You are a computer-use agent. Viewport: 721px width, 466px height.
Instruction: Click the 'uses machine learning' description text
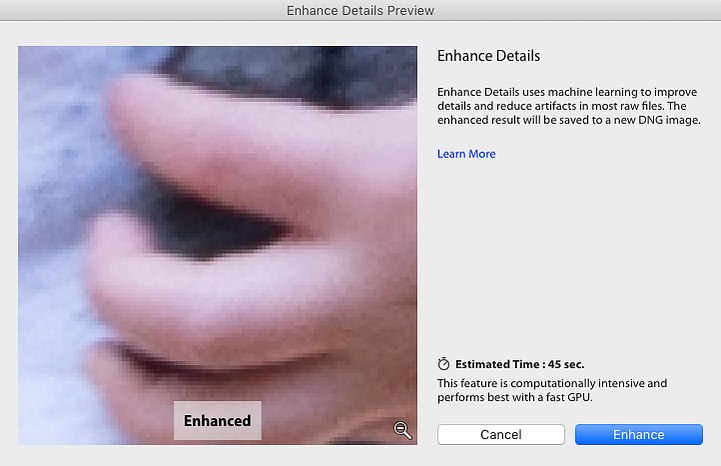pos(569,106)
